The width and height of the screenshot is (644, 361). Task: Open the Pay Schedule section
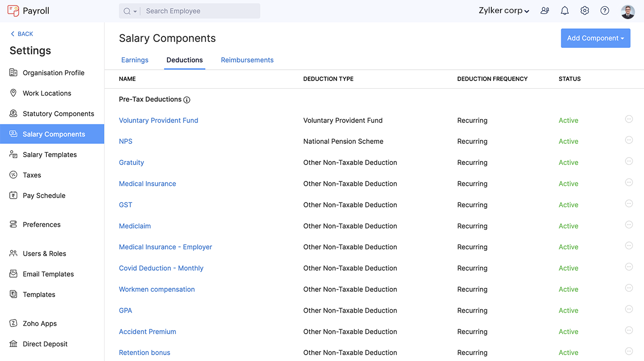pyautogui.click(x=44, y=195)
